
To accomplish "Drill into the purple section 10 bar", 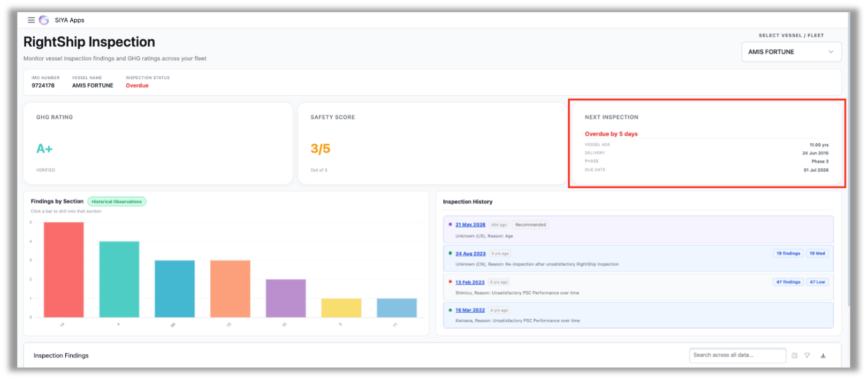I will [x=286, y=298].
